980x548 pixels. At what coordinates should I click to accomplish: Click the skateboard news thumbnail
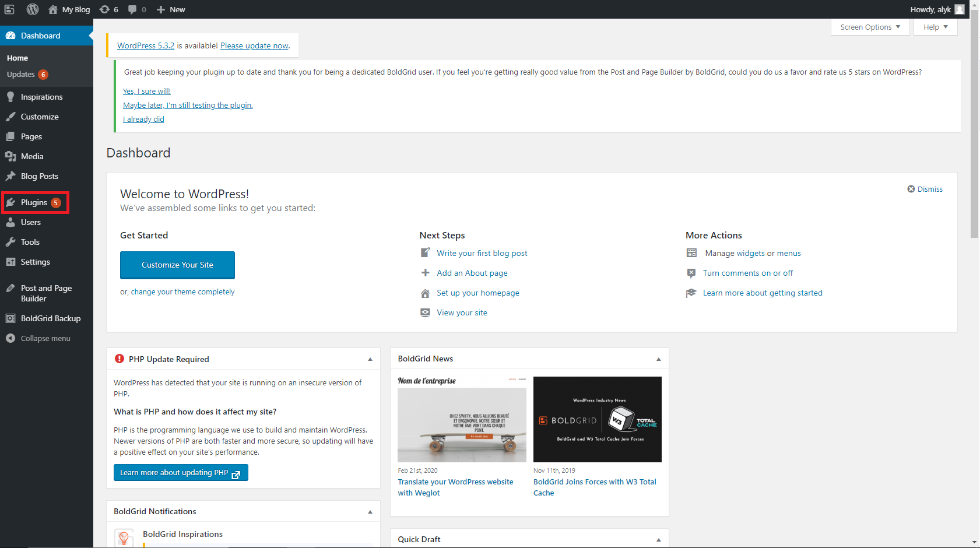click(462, 419)
